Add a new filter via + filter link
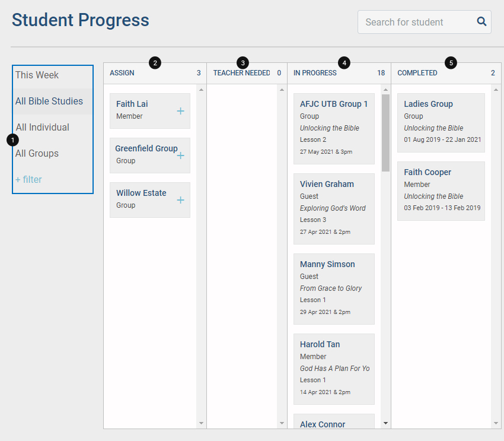The width and height of the screenshot is (504, 441). tap(28, 179)
